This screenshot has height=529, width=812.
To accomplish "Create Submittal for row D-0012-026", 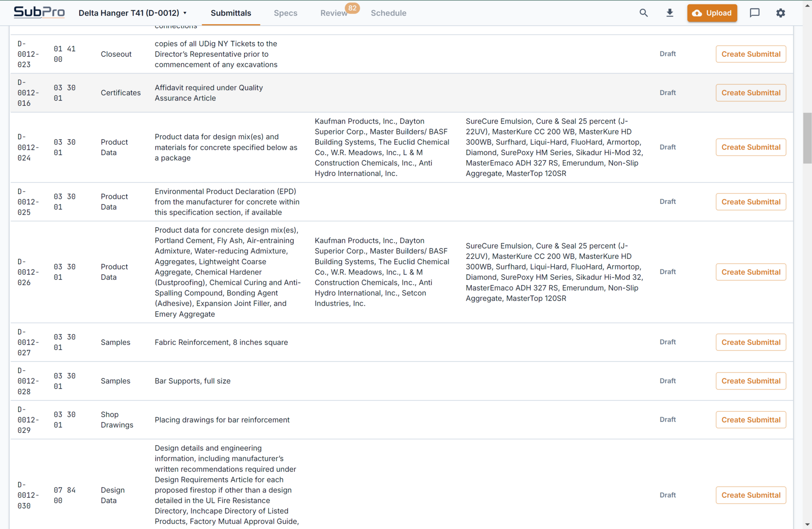I will 751,272.
